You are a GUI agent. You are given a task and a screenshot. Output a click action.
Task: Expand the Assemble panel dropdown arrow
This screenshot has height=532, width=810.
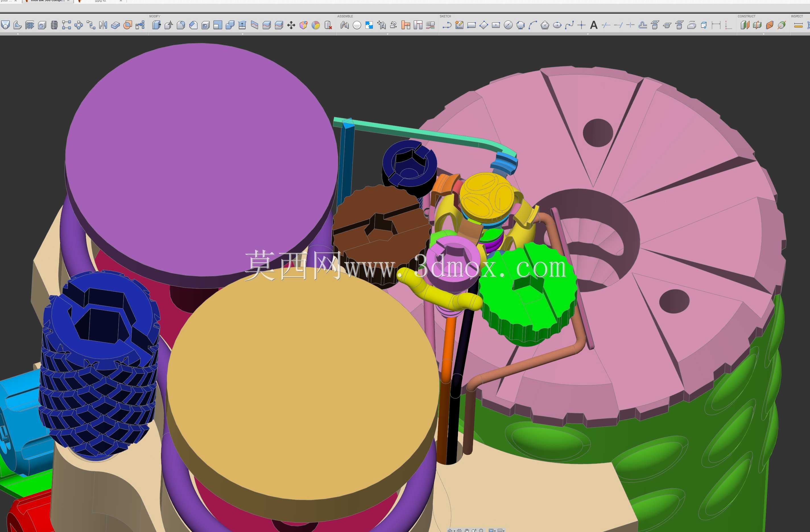tap(388, 34)
